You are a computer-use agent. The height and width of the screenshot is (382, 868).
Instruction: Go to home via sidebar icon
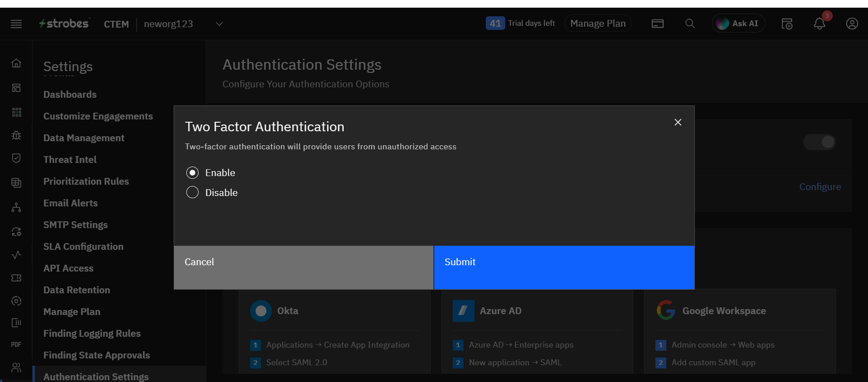click(16, 63)
